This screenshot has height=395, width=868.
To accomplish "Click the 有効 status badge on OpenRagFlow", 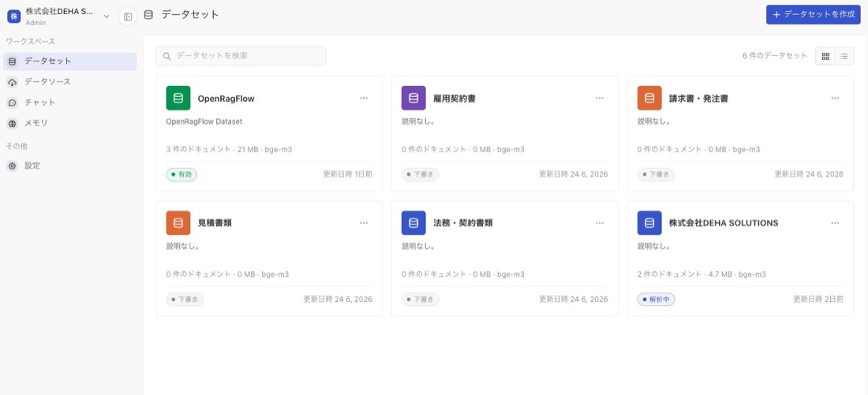I will click(x=181, y=174).
